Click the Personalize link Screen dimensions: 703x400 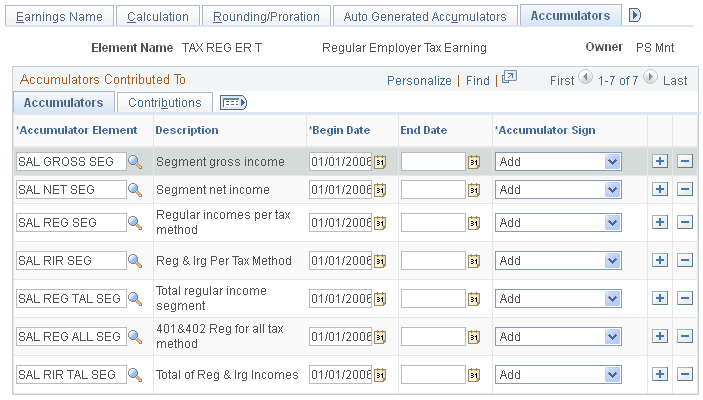pyautogui.click(x=419, y=81)
